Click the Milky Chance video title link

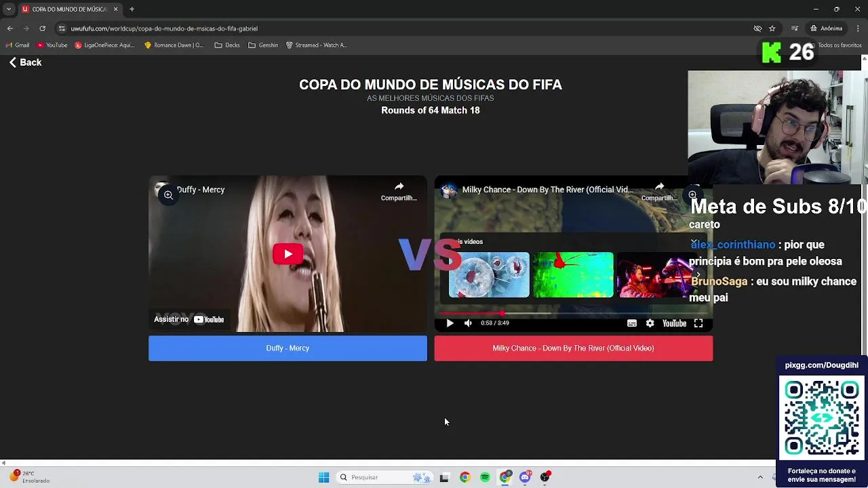point(547,190)
